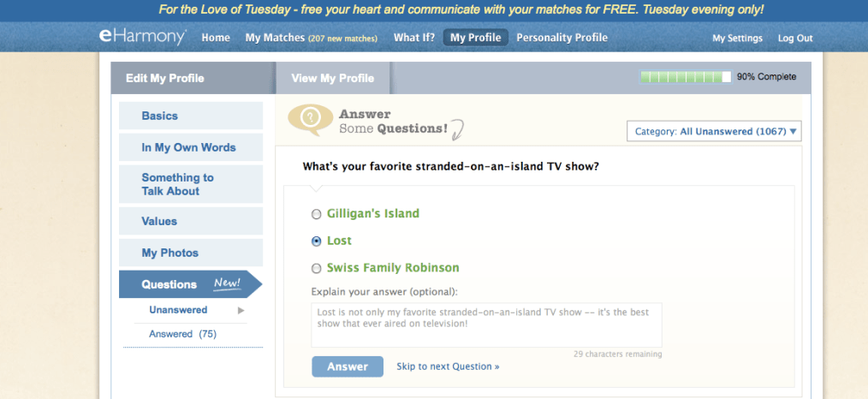Click the arrow next to Unanswered
Screen dimensions: 868x399
point(241,310)
